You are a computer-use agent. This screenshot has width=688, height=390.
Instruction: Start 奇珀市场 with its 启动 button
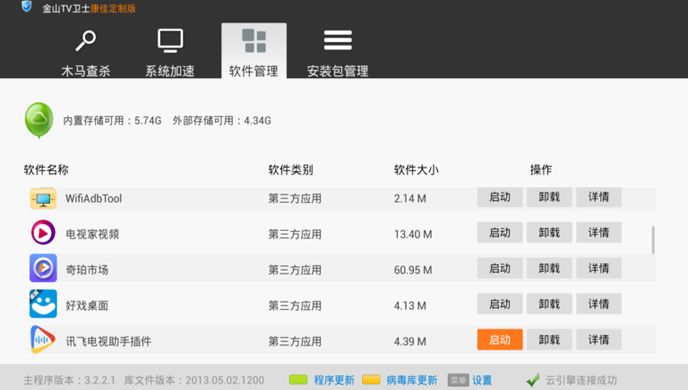click(500, 268)
